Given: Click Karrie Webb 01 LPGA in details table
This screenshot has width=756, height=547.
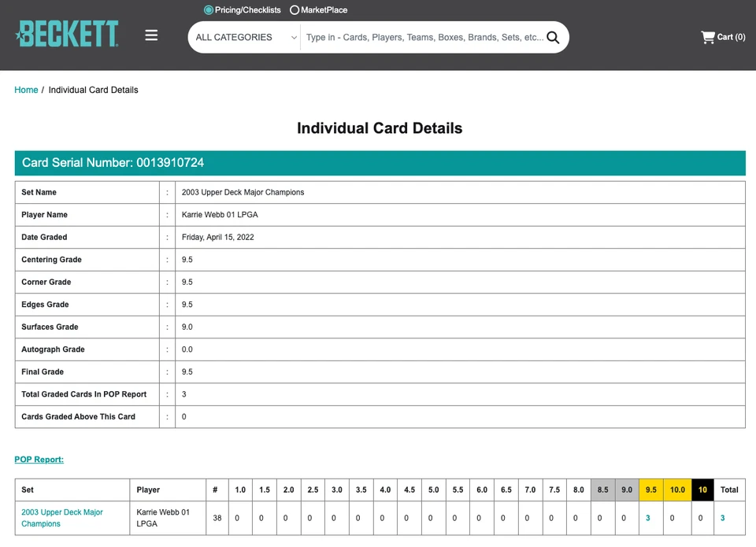Looking at the screenshot, I should [x=220, y=214].
